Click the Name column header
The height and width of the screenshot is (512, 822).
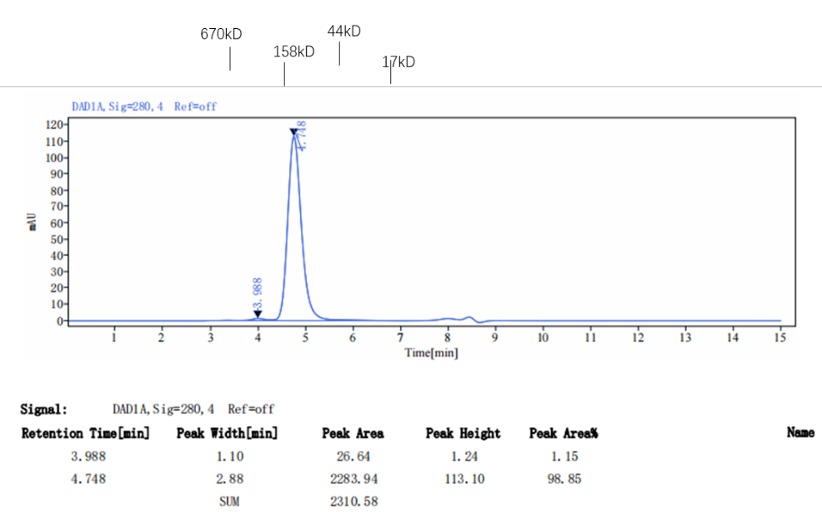click(x=800, y=433)
